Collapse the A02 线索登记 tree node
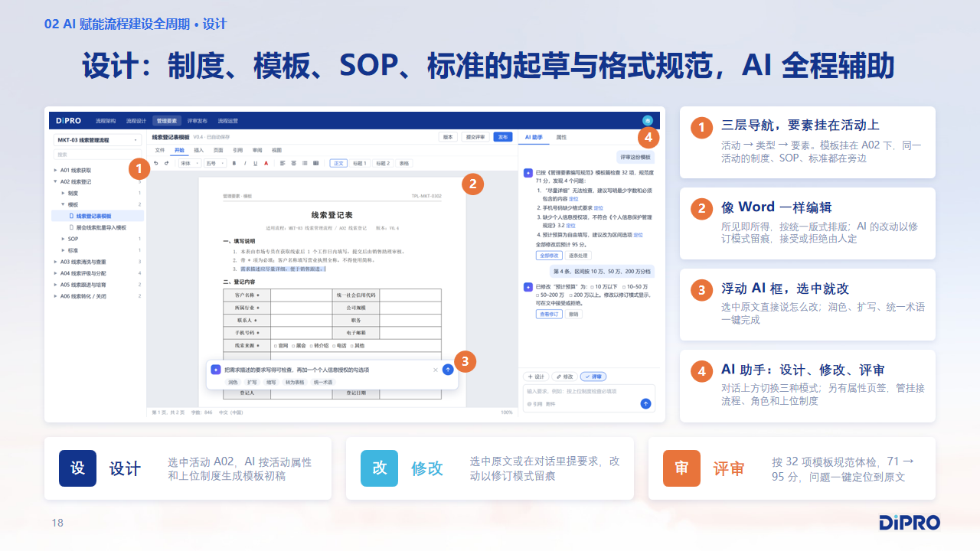Image resolution: width=980 pixels, height=551 pixels. 55,181
